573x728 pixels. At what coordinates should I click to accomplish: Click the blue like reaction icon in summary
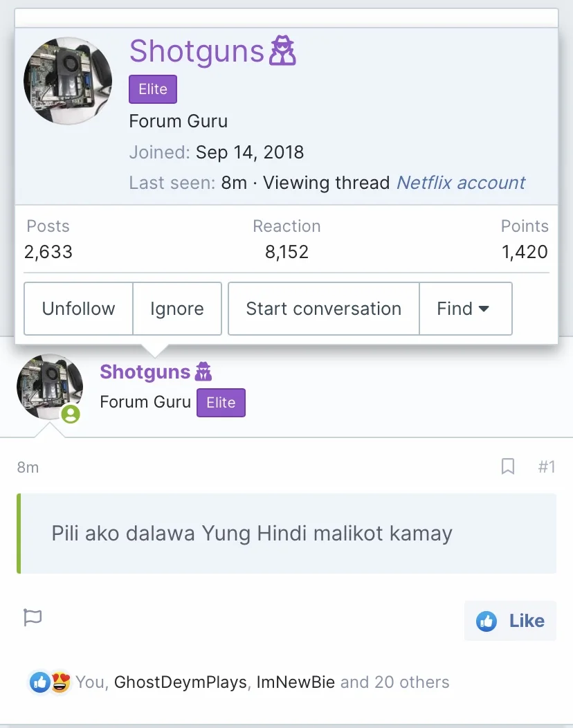click(40, 682)
